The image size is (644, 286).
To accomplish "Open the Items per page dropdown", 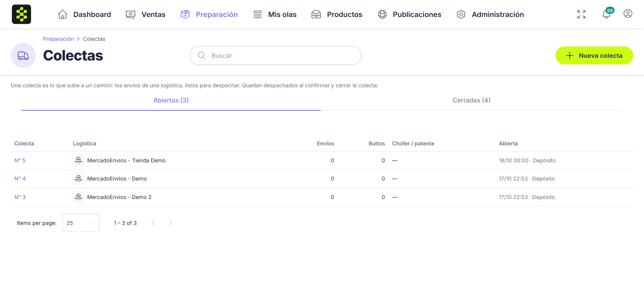I will (81, 223).
